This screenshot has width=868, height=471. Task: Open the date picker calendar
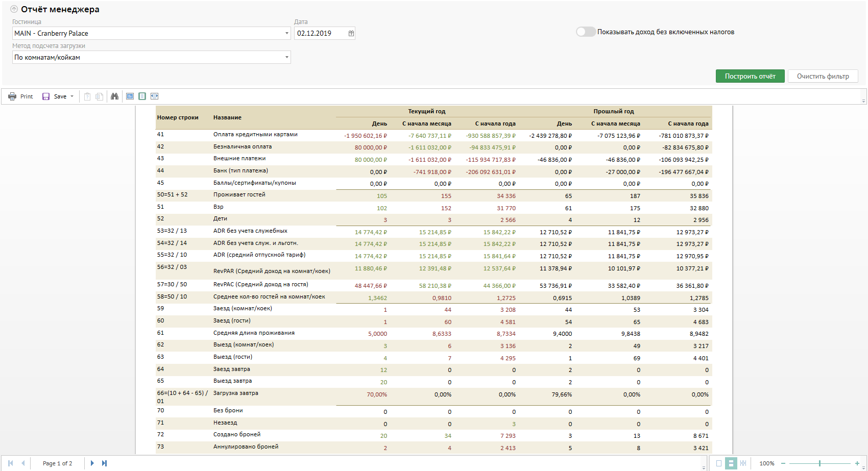pos(351,33)
